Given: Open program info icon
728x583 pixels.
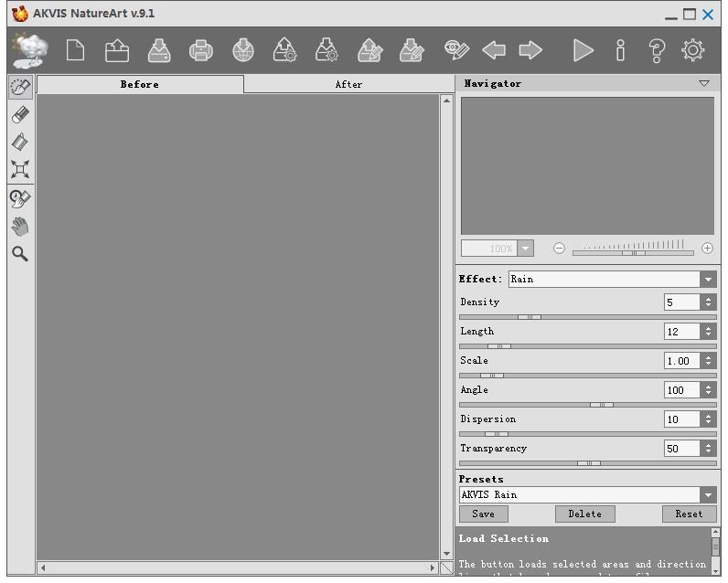Looking at the screenshot, I should (620, 50).
